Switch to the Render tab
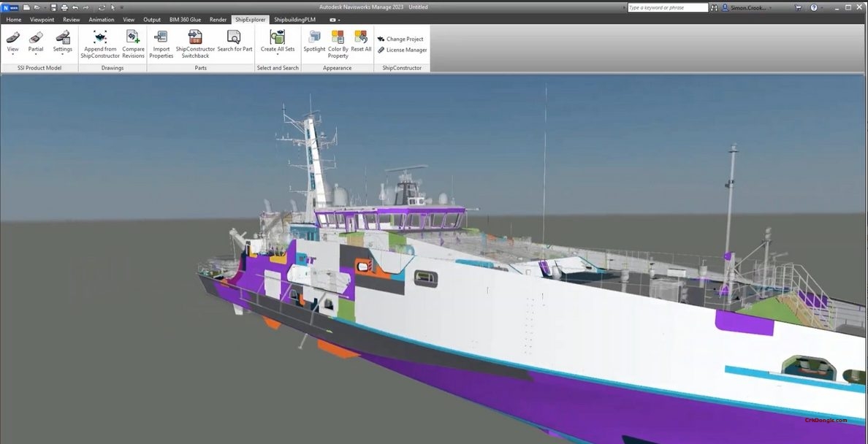 (x=218, y=20)
